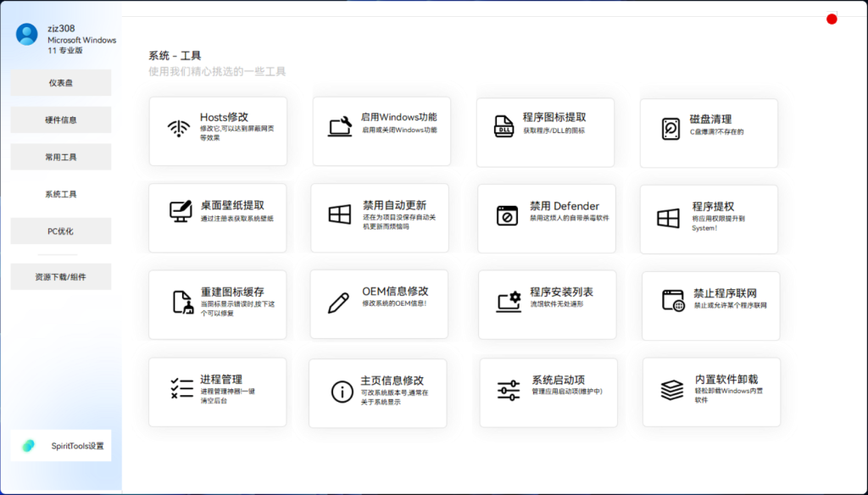Click the ziz308 user avatar
Image resolution: width=868 pixels, height=495 pixels.
(x=25, y=34)
